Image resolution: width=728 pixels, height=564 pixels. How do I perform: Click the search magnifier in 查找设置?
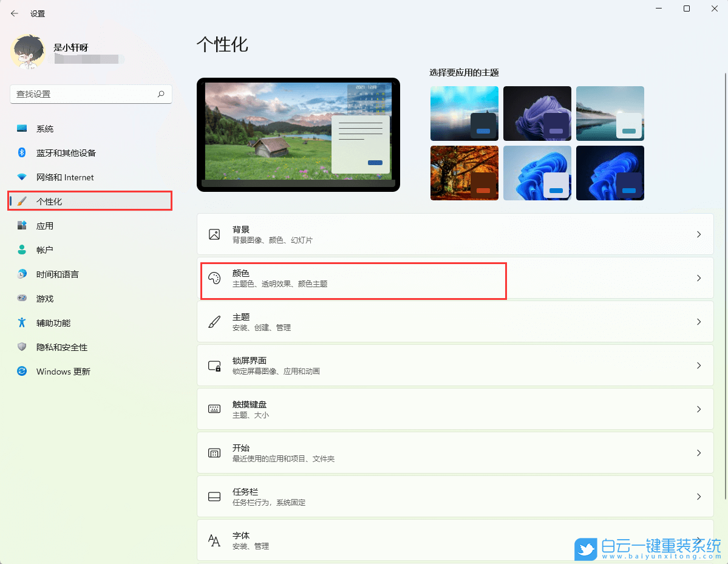coord(160,95)
